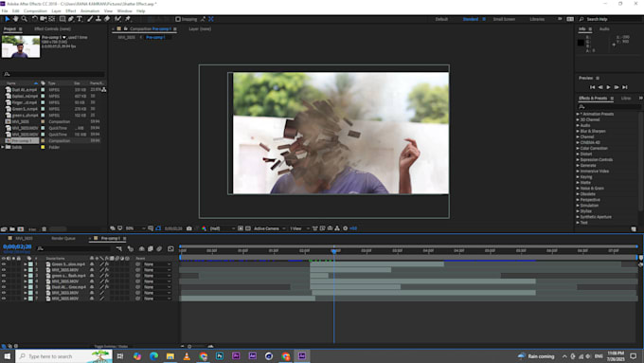The image size is (644, 363).
Task: Click the new composition icon in Project panel
Action: click(21, 229)
